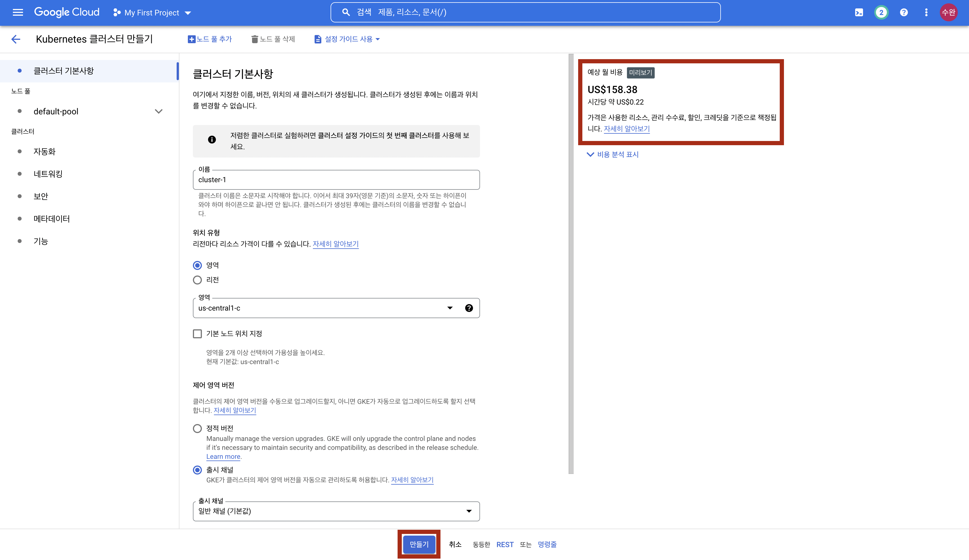969x560 pixels.
Task: Click the info icon in the notice box
Action: pyautogui.click(x=211, y=140)
